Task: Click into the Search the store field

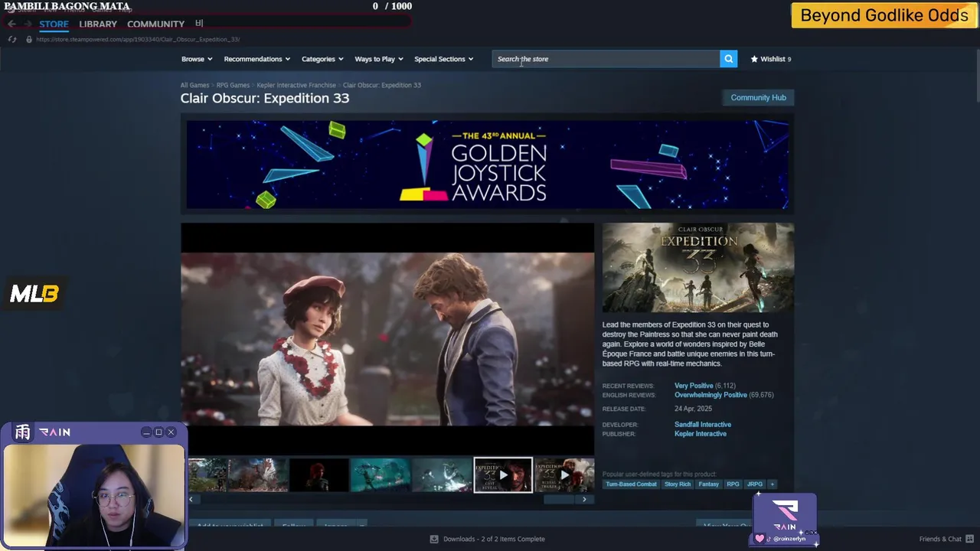Action: pyautogui.click(x=606, y=59)
